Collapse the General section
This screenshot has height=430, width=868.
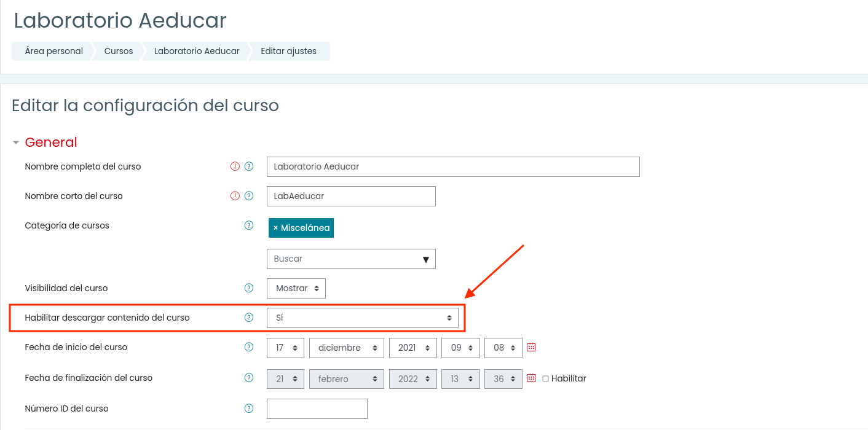coord(16,143)
